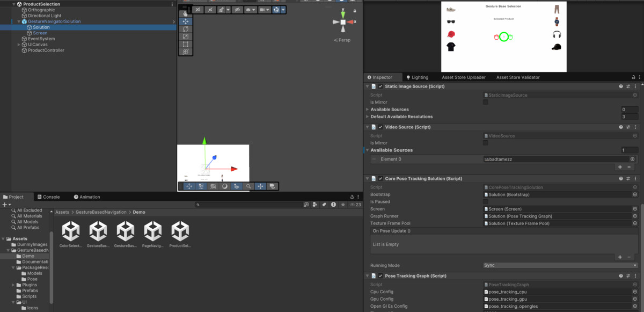The height and width of the screenshot is (312, 644).
Task: Add element to Video Source Available Sources
Action: [620, 167]
